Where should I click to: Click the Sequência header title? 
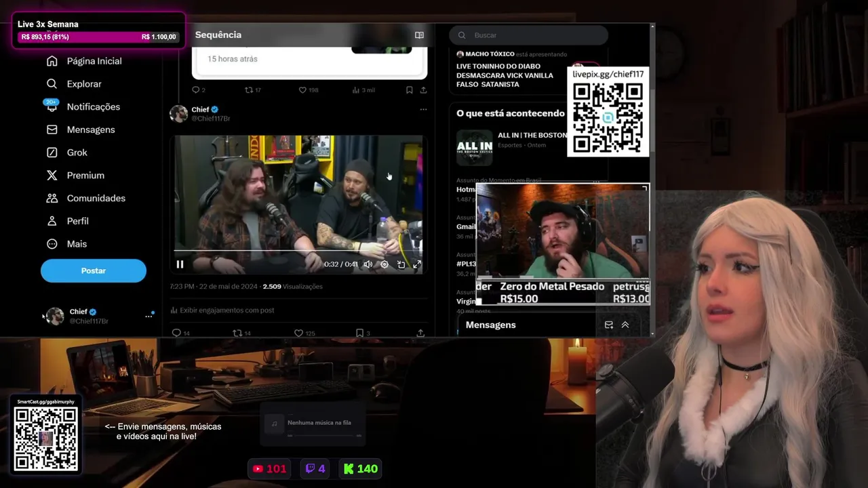(x=218, y=35)
